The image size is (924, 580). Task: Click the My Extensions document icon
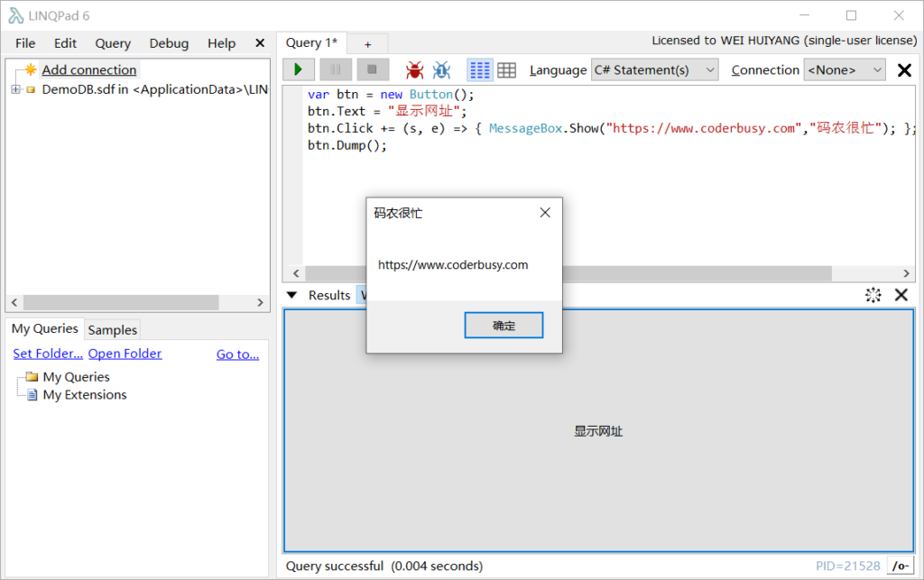pos(32,394)
